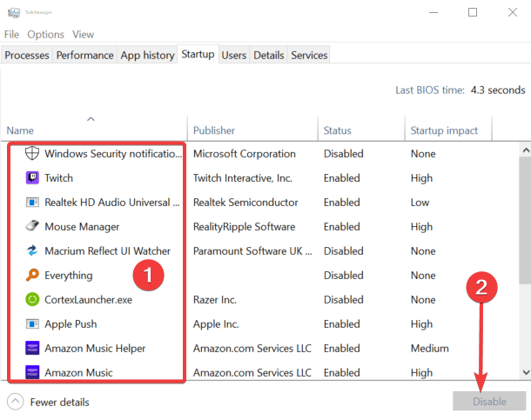Click Enabled status in the Twitch row

[342, 178]
